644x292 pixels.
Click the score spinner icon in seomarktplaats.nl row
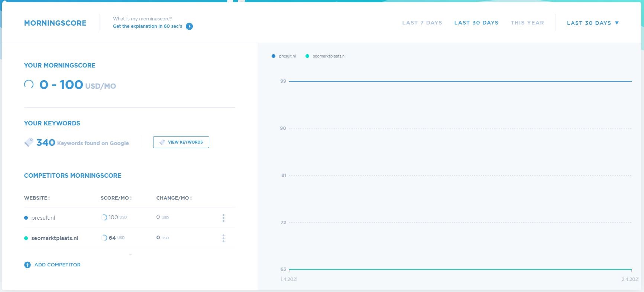coord(104,238)
